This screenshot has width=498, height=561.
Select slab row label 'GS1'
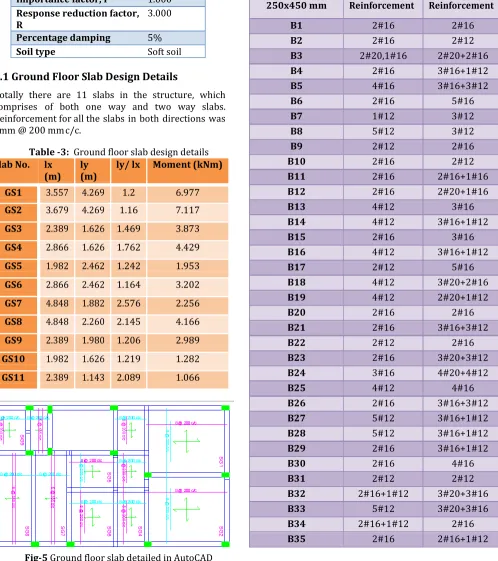coord(13,192)
